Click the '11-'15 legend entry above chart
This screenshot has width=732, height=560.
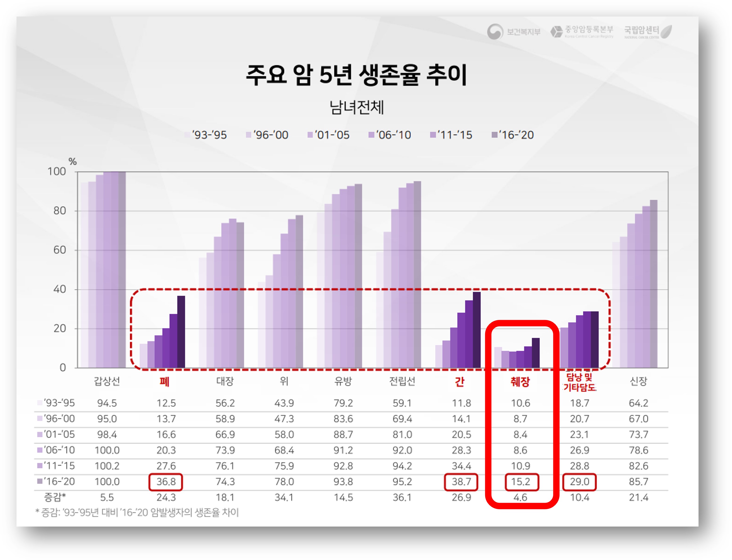point(451,135)
